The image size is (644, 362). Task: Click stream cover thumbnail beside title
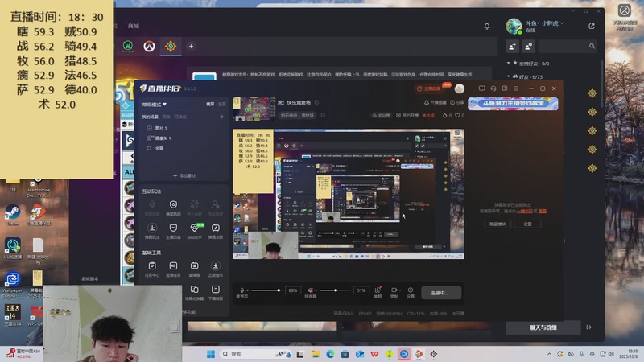pyautogui.click(x=254, y=109)
